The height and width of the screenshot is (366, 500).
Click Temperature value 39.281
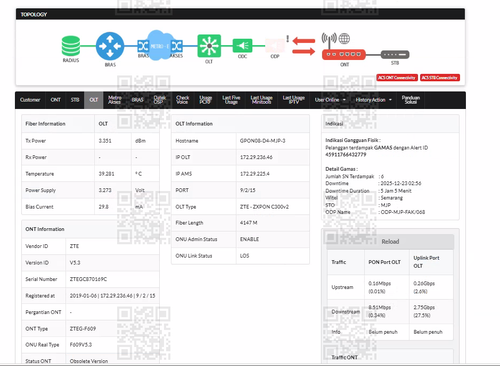106,174
